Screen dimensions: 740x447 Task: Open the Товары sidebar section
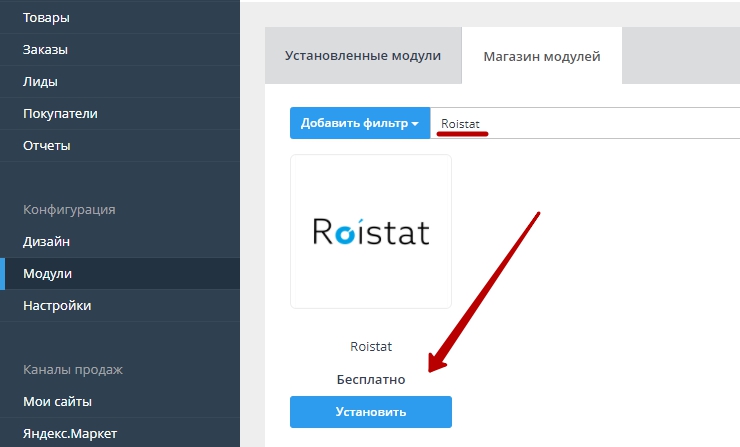45,17
